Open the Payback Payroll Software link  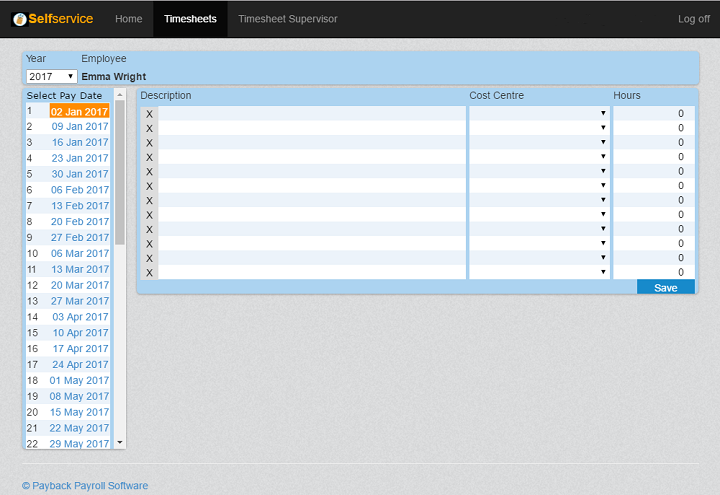pyautogui.click(x=85, y=486)
